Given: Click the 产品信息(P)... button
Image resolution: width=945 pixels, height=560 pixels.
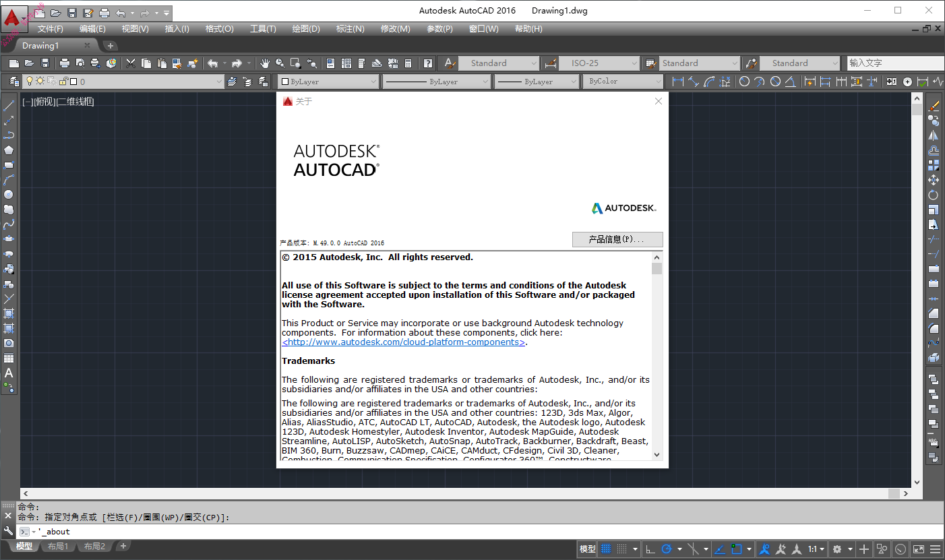Looking at the screenshot, I should coord(617,239).
